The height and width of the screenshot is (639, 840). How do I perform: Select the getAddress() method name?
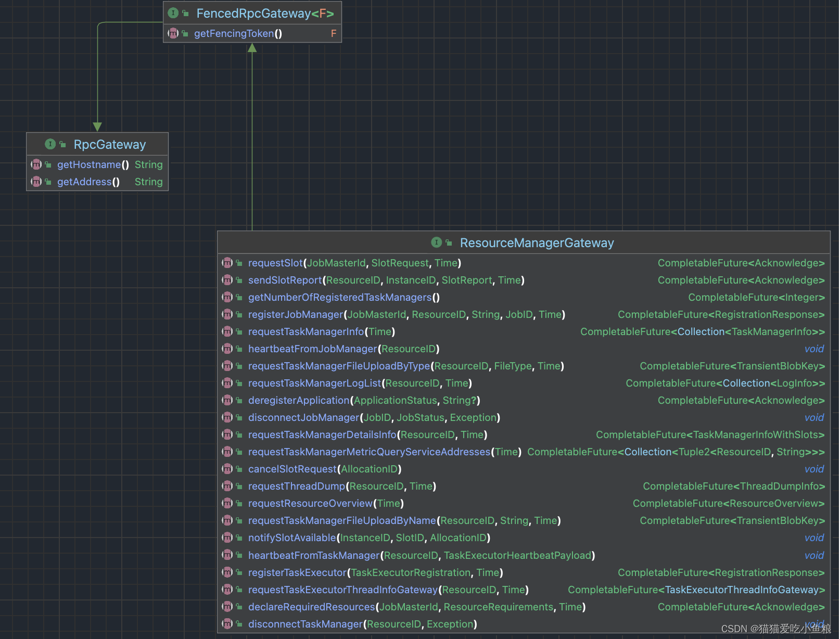click(x=88, y=182)
